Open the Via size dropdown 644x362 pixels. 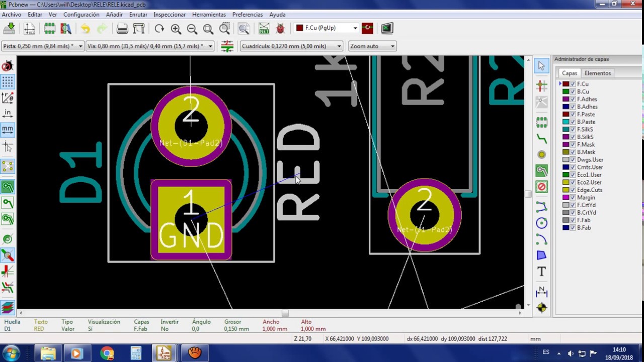click(x=150, y=46)
